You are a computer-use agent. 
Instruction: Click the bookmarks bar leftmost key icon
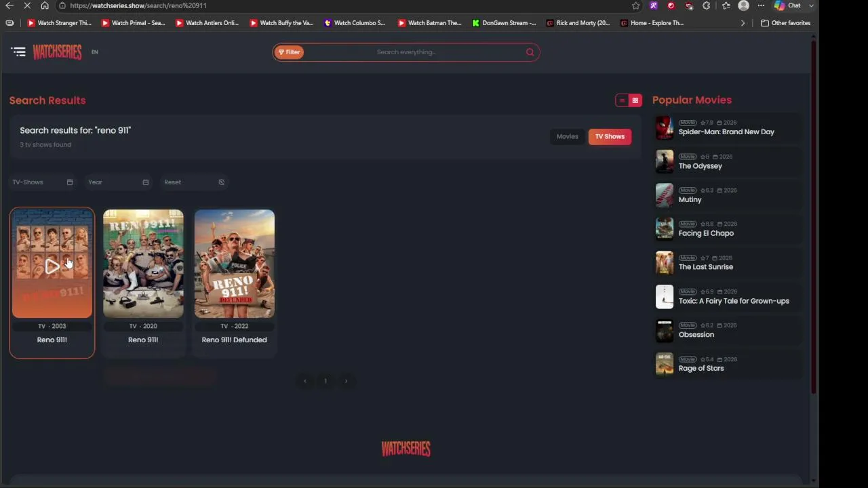pos(9,23)
